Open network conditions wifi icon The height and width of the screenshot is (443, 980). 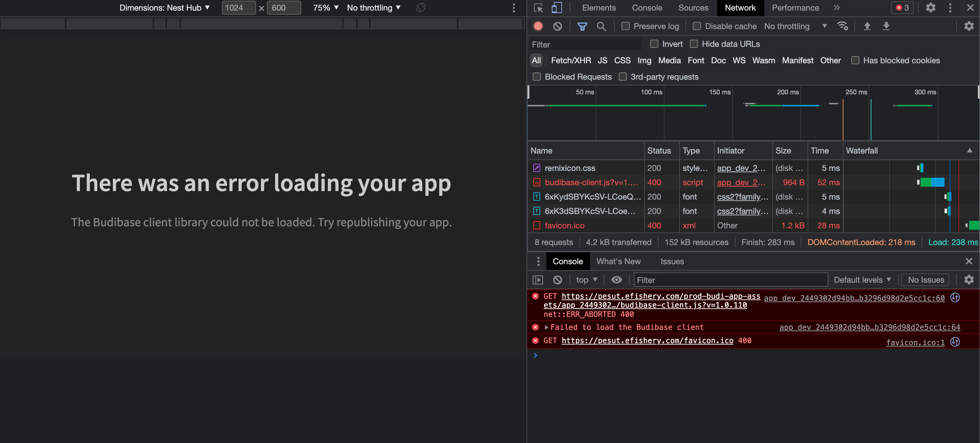842,26
